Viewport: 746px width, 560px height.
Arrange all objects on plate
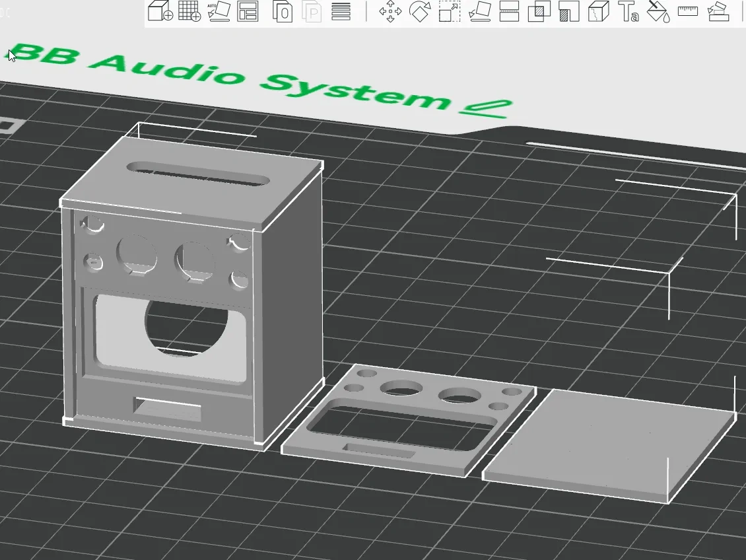(x=248, y=11)
